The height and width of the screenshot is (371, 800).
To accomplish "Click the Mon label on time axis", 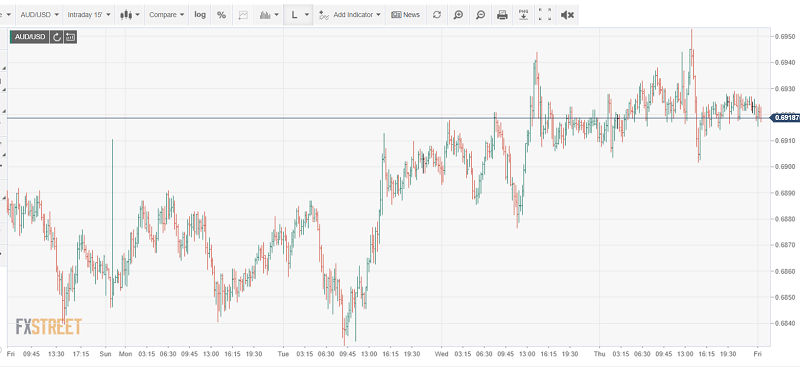I will [x=125, y=354].
